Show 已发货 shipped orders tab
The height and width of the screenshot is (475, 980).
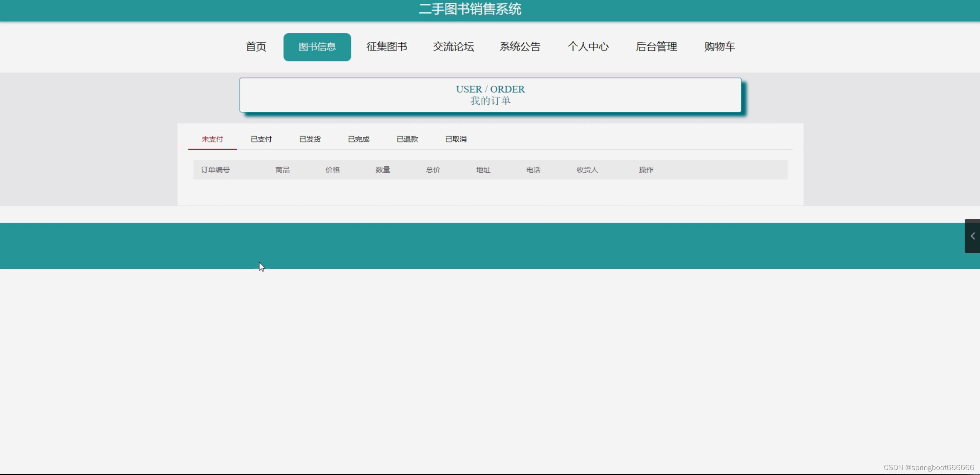tap(310, 139)
